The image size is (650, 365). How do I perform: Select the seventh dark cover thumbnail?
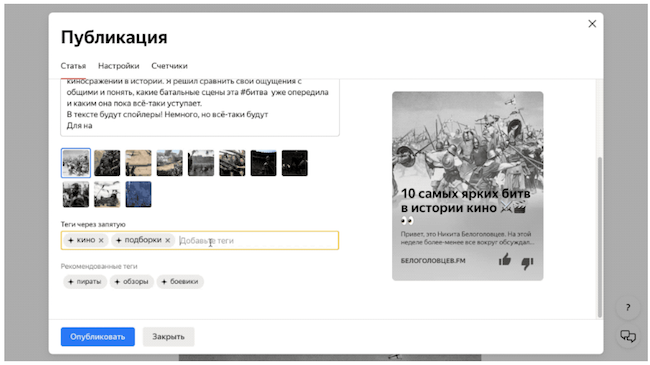pos(263,163)
